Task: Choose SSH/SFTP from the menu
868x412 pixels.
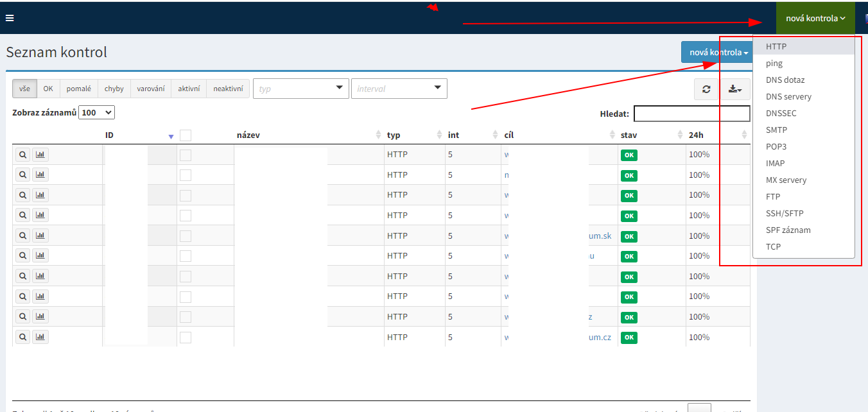Action: coord(804,214)
